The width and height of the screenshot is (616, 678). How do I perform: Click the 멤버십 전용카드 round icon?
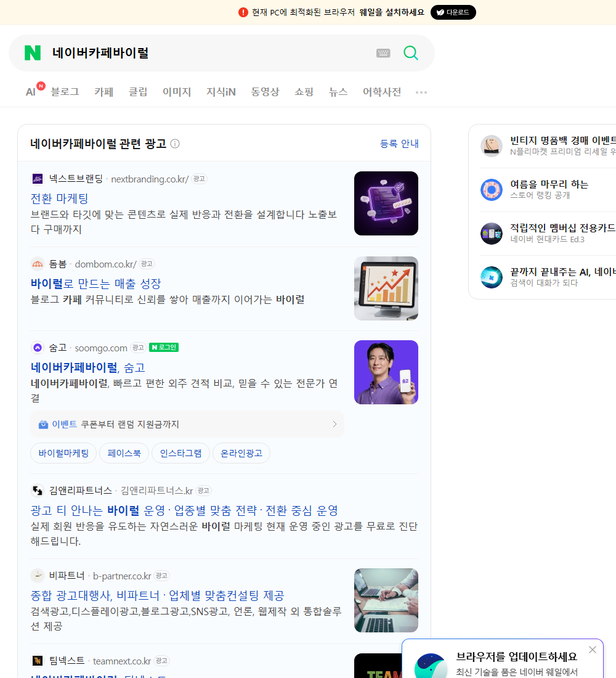[492, 234]
